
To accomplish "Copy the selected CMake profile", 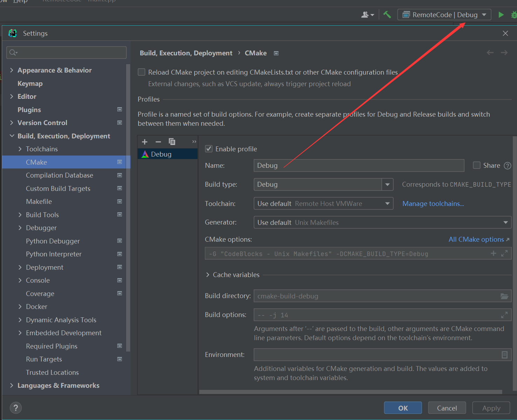I will coord(172,142).
